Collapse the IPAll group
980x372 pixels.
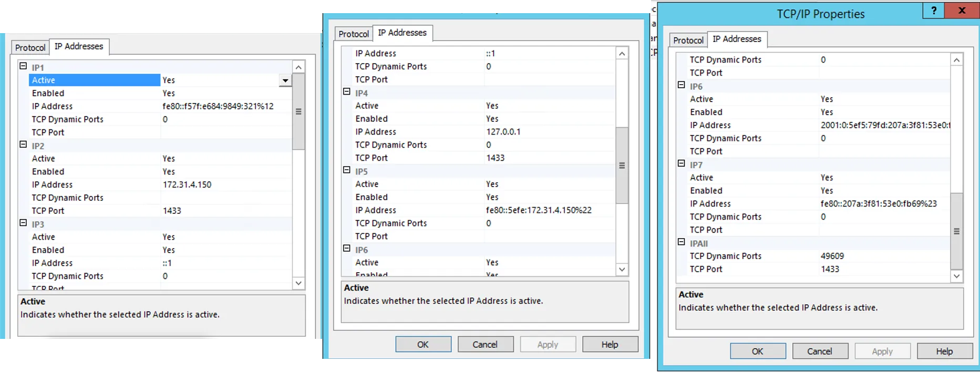tap(682, 242)
